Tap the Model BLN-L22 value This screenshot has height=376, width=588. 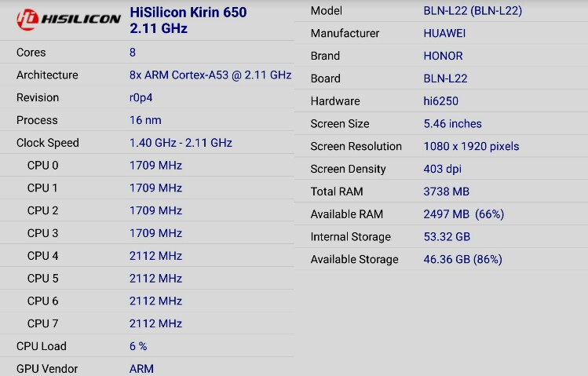coord(473,10)
